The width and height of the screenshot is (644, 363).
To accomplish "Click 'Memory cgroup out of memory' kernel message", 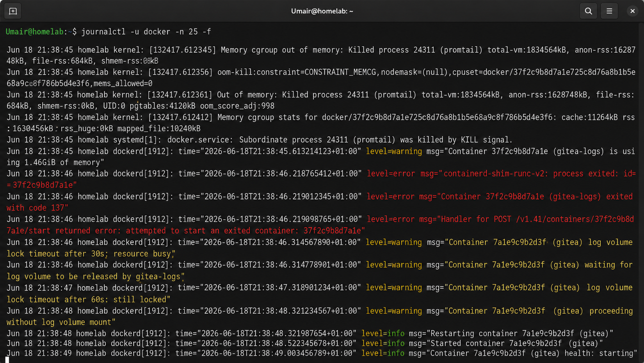I will point(282,50).
